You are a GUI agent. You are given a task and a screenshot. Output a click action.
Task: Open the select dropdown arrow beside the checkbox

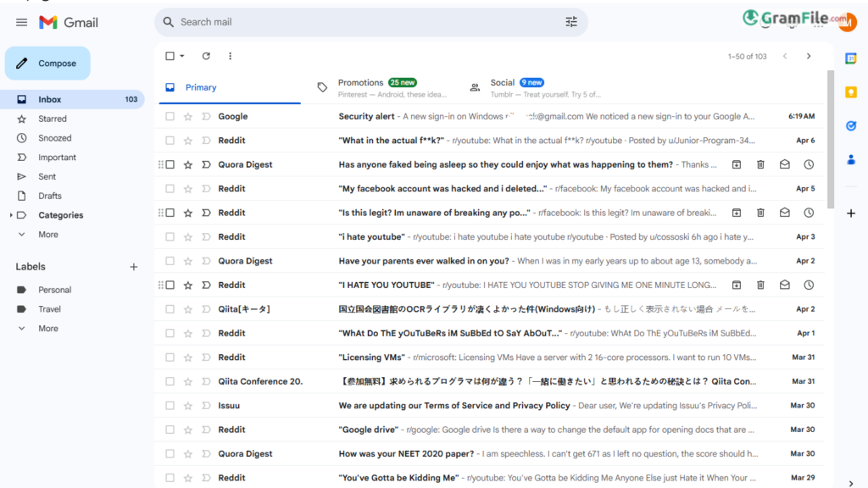(182, 56)
